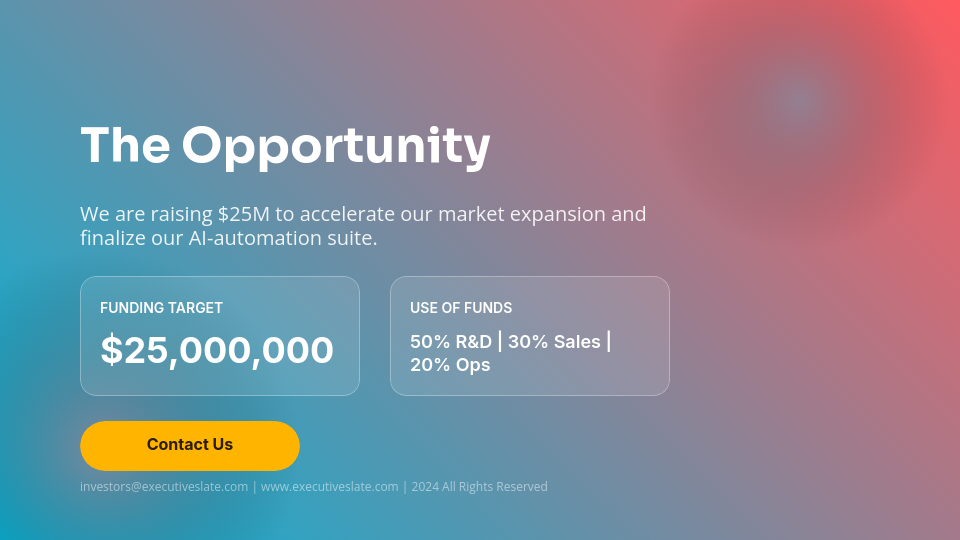This screenshot has height=540, width=960.
Task: Click the word "The" in the heading
Action: tap(125, 146)
